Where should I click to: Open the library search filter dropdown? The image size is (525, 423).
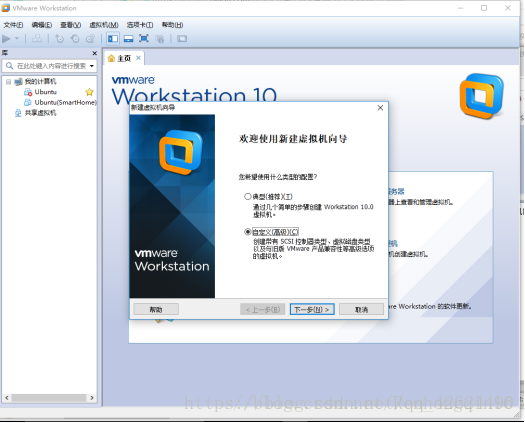pos(91,66)
